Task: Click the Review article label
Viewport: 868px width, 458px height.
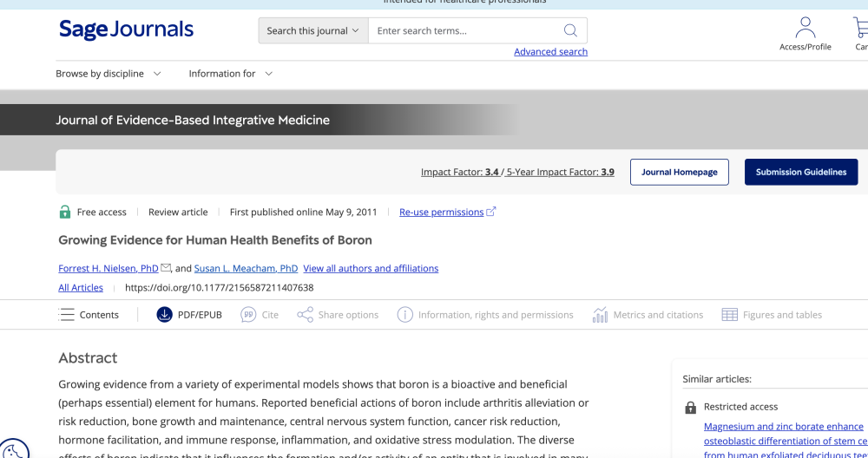Action: [178, 212]
